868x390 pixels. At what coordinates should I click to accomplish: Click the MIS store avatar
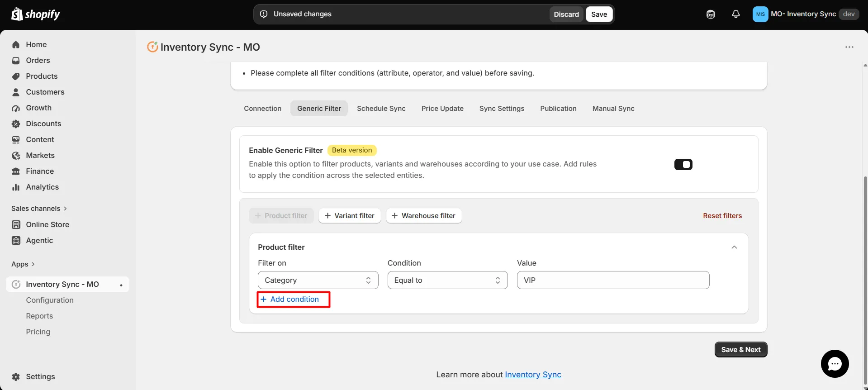[x=760, y=14]
